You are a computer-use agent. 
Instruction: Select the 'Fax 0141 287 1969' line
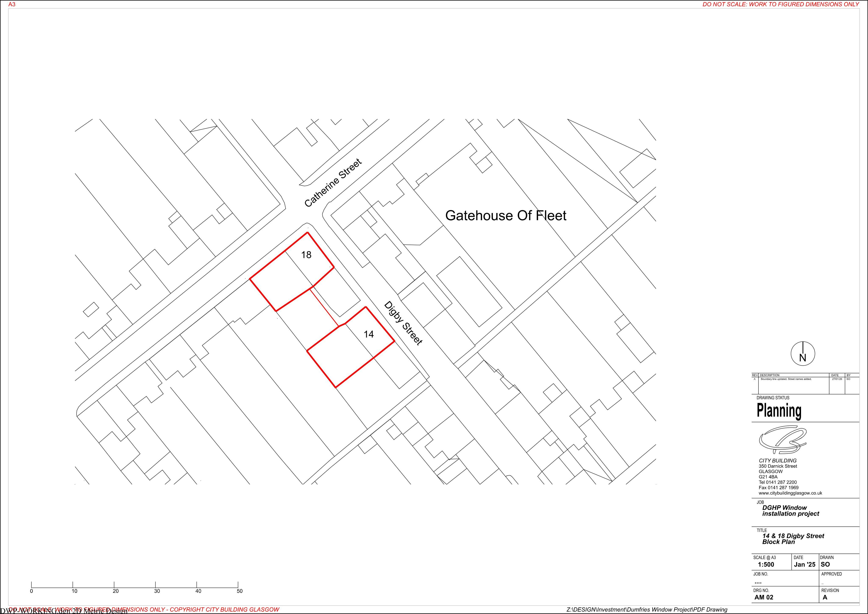778,488
